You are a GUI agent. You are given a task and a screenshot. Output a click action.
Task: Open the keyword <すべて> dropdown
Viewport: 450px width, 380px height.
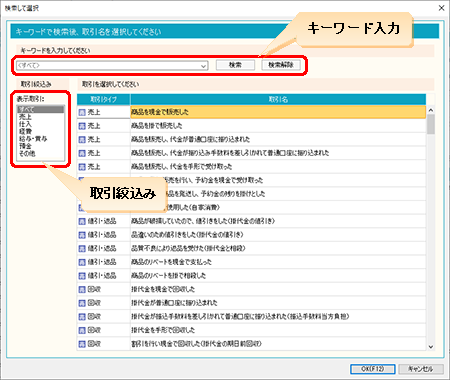click(x=203, y=66)
